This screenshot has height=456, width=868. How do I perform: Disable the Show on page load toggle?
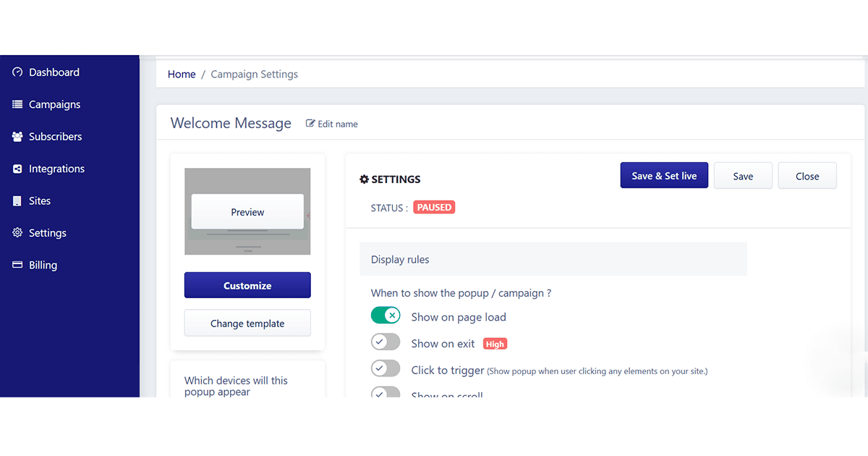tap(386, 316)
